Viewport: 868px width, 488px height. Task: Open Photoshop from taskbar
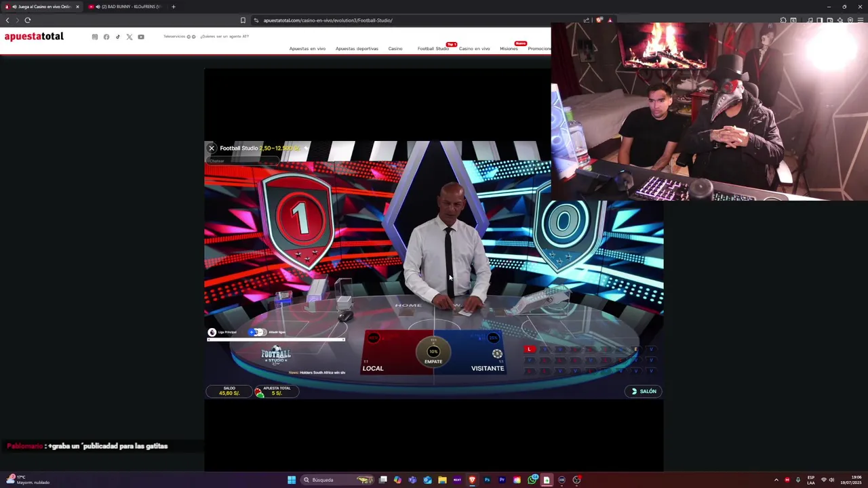[x=487, y=480]
